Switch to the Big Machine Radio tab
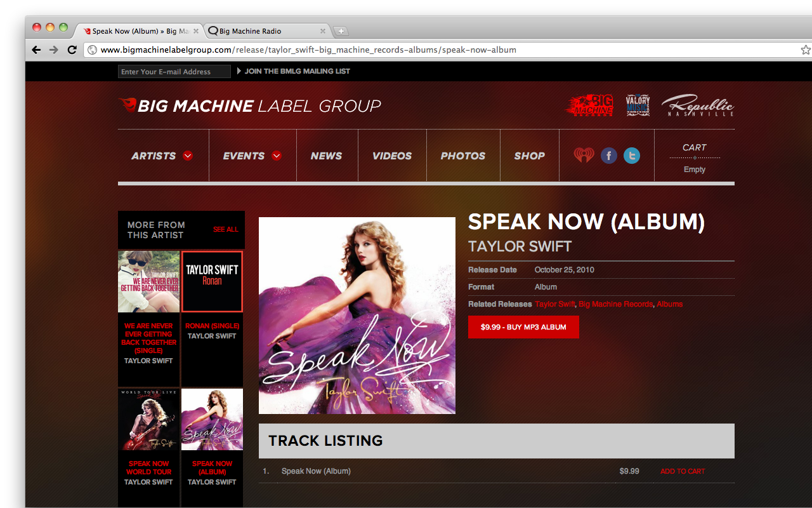This screenshot has width=812, height=508. [266, 31]
